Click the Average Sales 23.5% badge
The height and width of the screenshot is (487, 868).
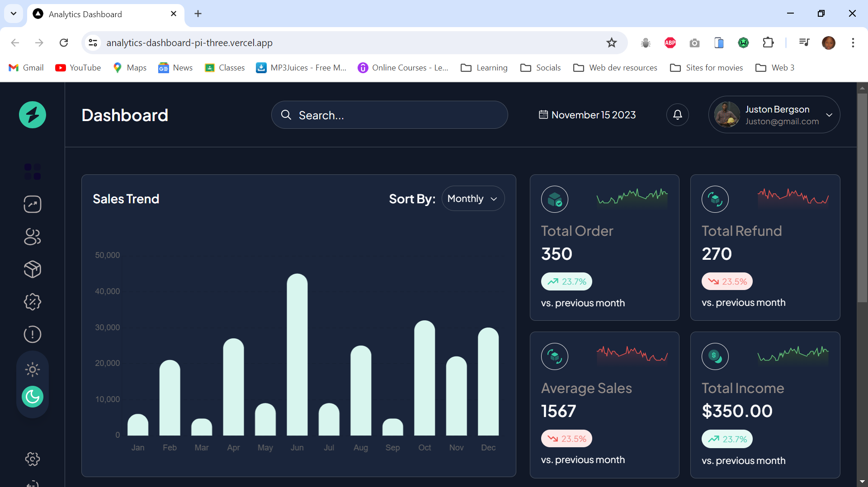(x=566, y=439)
